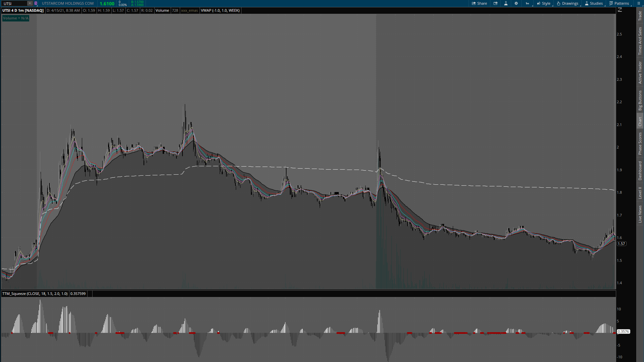Click the Share button
Viewport: 644px width, 362px height.
pos(479,3)
